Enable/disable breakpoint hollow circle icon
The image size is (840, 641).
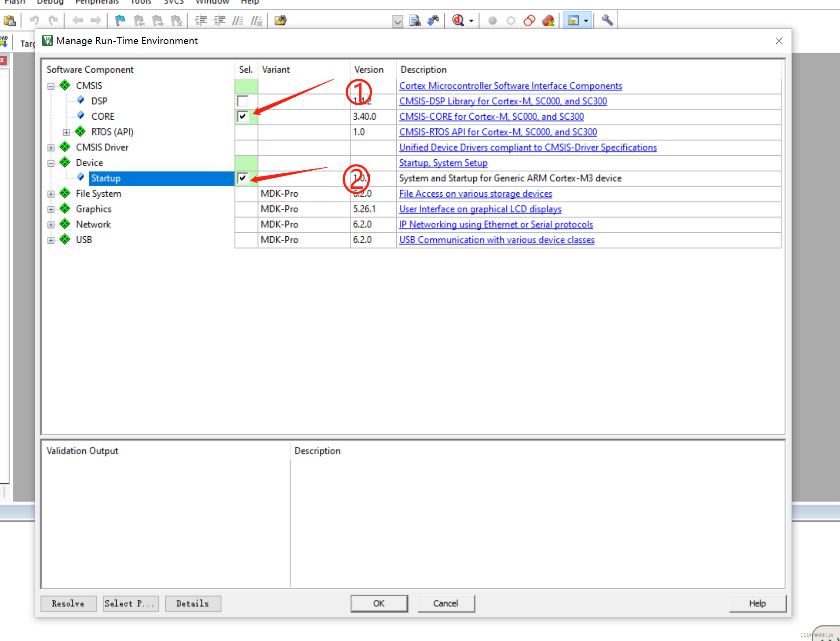pyautogui.click(x=511, y=21)
